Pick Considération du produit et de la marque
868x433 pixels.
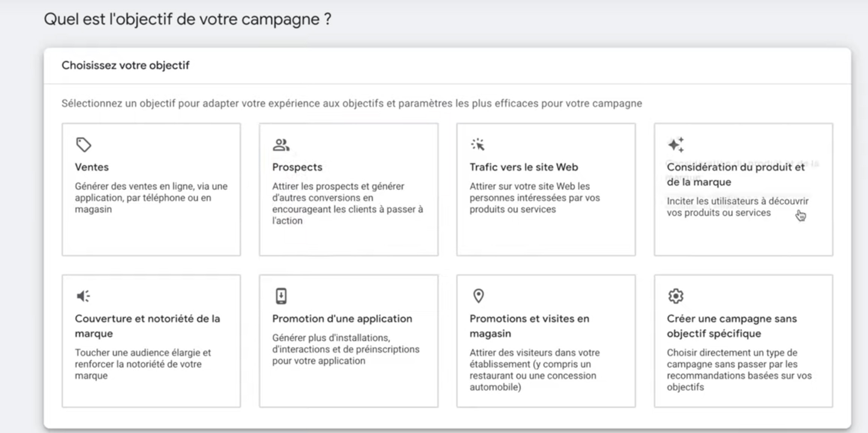tap(735, 174)
